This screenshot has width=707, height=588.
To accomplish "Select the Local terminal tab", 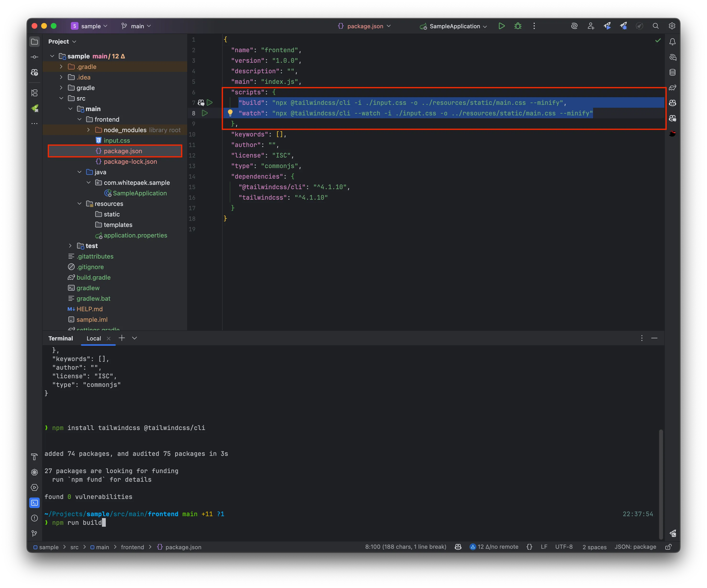I will tap(94, 339).
